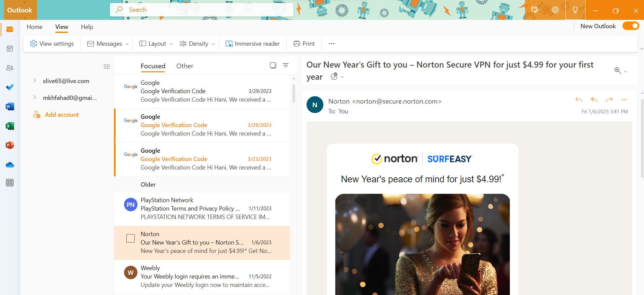This screenshot has width=644, height=295.
Task: Click the New Year's peace of mind headline
Action: point(422,179)
